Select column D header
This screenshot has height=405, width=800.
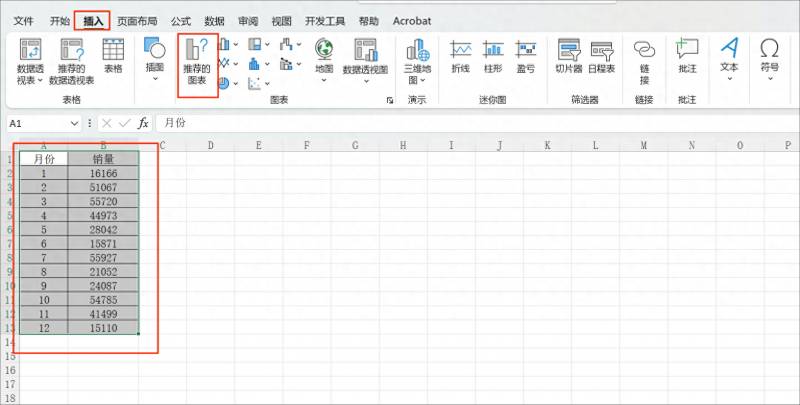coord(210,146)
